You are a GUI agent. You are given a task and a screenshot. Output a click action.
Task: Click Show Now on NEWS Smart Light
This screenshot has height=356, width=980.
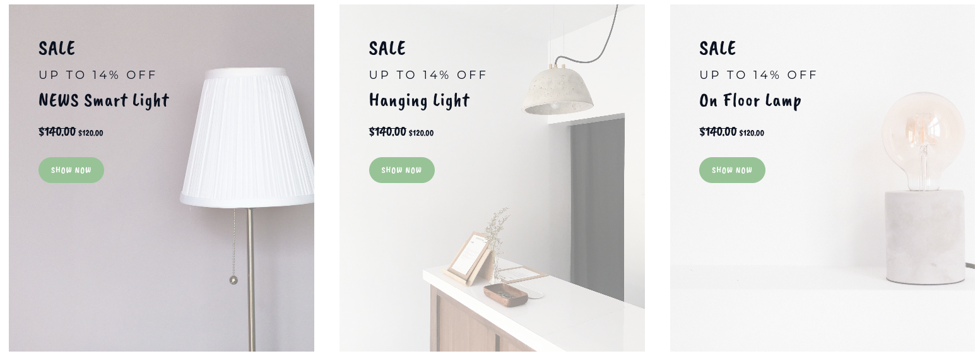[x=71, y=170]
